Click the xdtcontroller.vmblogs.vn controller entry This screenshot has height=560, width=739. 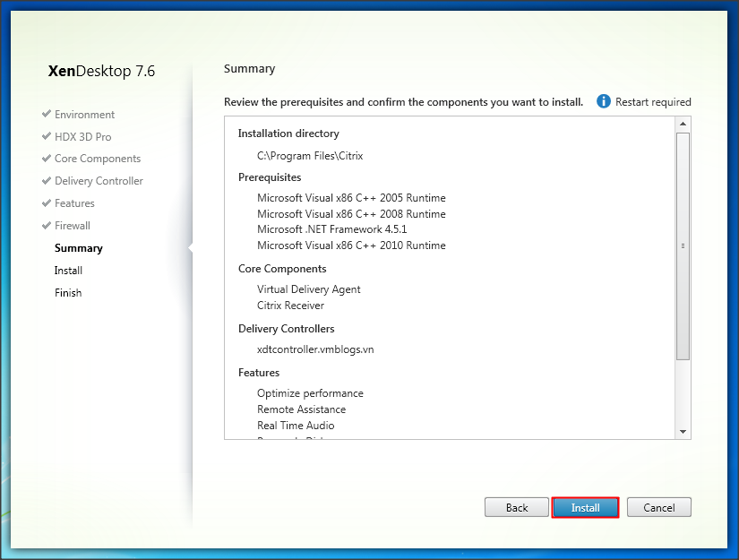point(315,349)
